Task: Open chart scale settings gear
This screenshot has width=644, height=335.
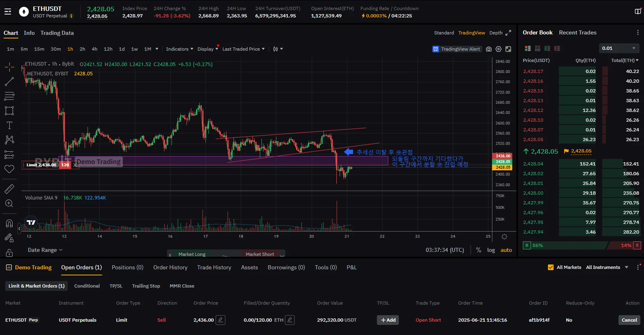Action: click(504, 237)
